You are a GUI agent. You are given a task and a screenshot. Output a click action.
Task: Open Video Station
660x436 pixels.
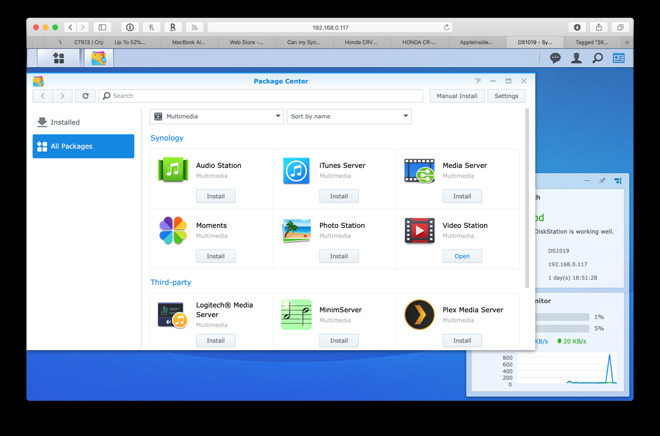pos(462,256)
